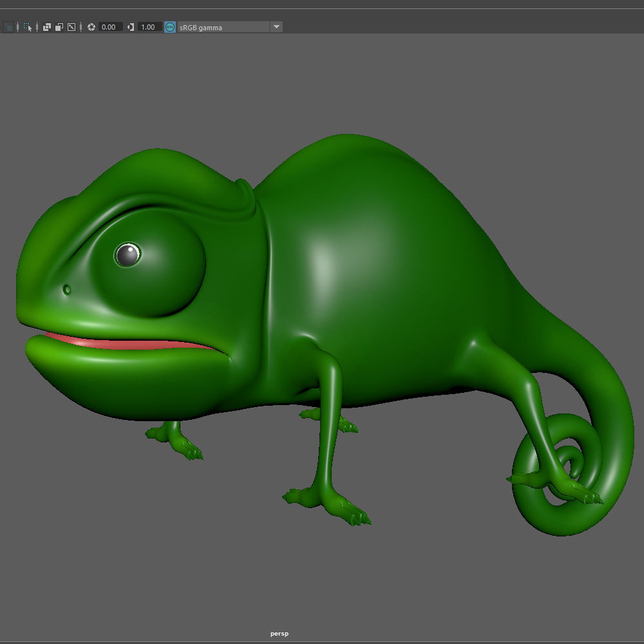
Task: Edit the gamma field showing 1.00
Action: (149, 27)
